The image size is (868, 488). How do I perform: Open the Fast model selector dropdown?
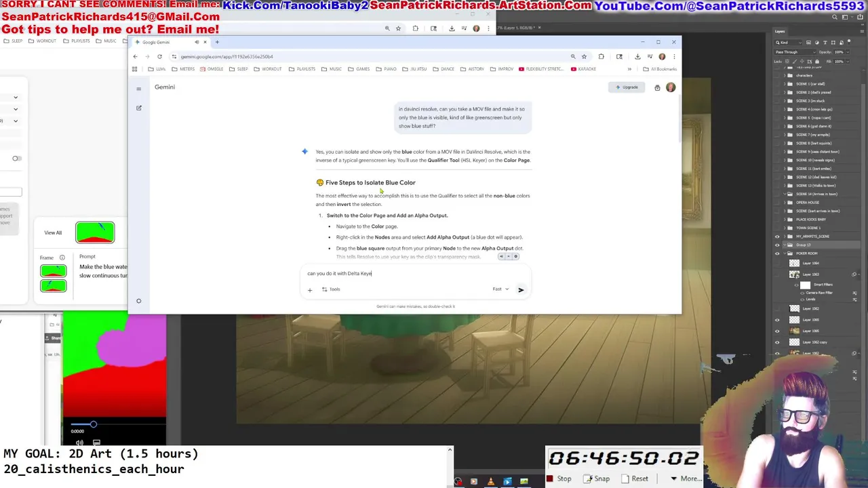pos(500,289)
